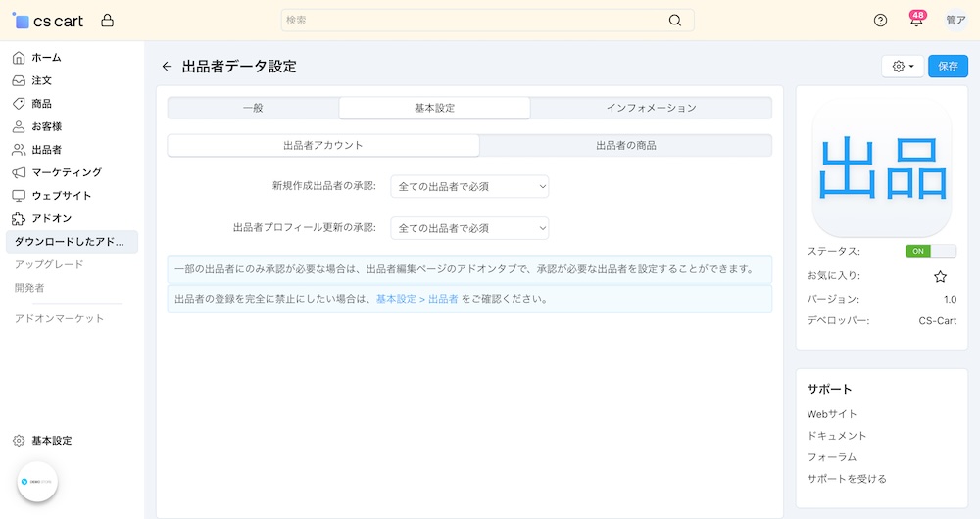
Task: Click the マーケティング megaphone icon
Action: pos(19,172)
